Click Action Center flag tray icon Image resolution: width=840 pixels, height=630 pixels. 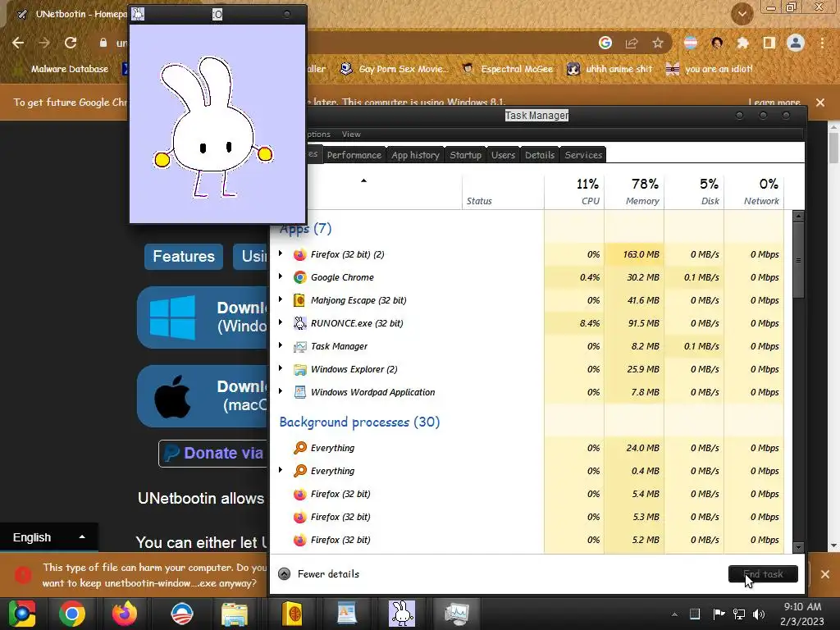(x=719, y=614)
